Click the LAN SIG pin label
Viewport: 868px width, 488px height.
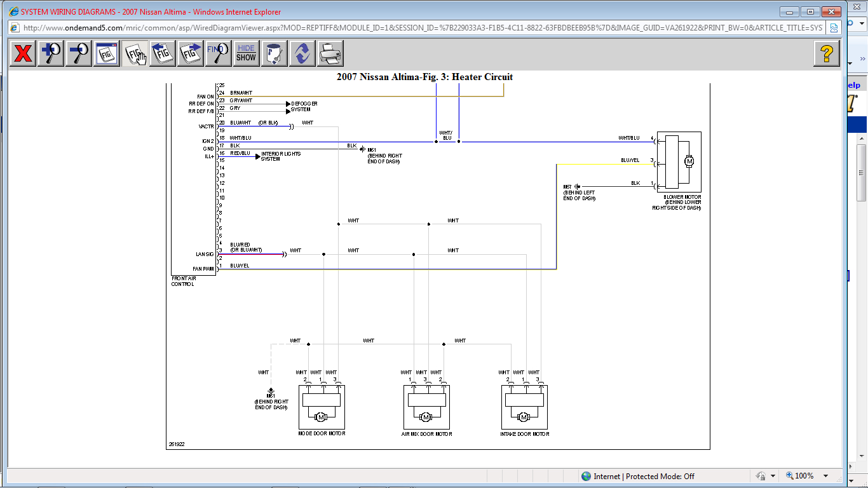pyautogui.click(x=204, y=254)
